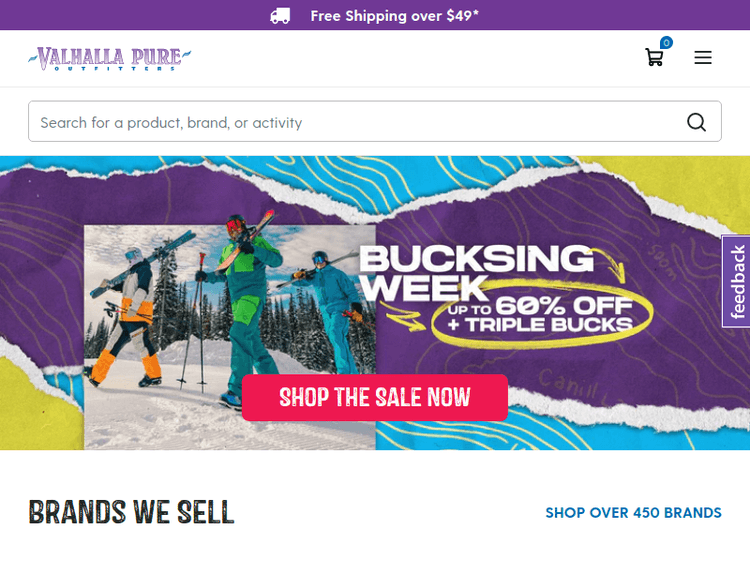The width and height of the screenshot is (750, 563).
Task: Click the delivery truck shipping icon
Action: [280, 16]
